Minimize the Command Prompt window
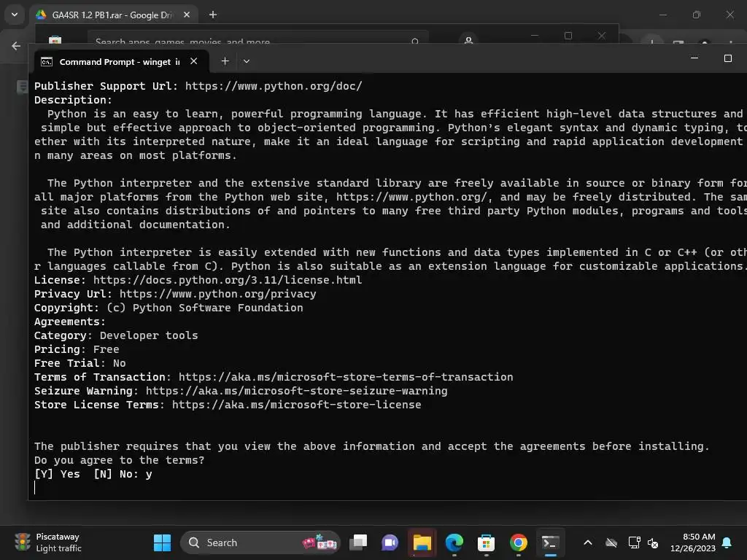This screenshot has height=560, width=747. [694, 58]
